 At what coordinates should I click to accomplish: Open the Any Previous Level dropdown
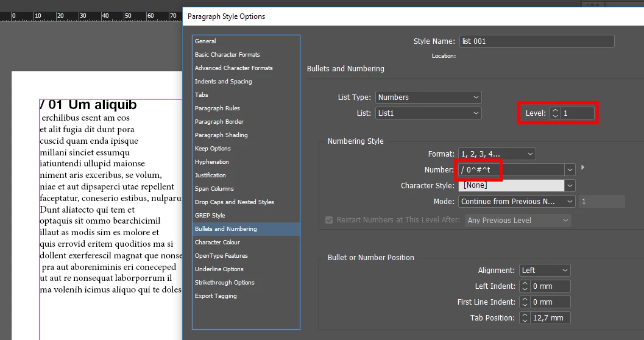(518, 221)
